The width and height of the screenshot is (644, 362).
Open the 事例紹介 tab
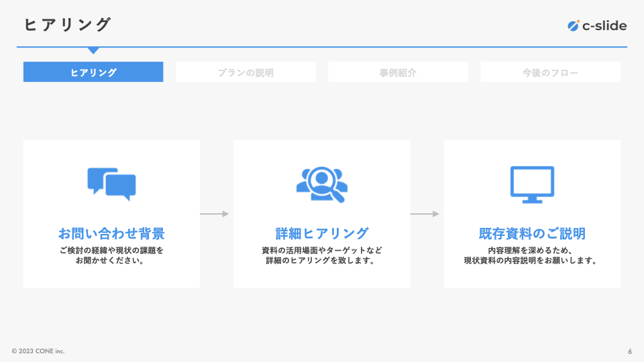(398, 72)
